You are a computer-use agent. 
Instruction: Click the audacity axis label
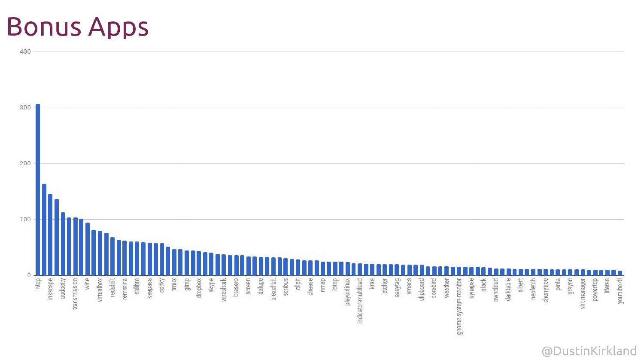click(63, 289)
